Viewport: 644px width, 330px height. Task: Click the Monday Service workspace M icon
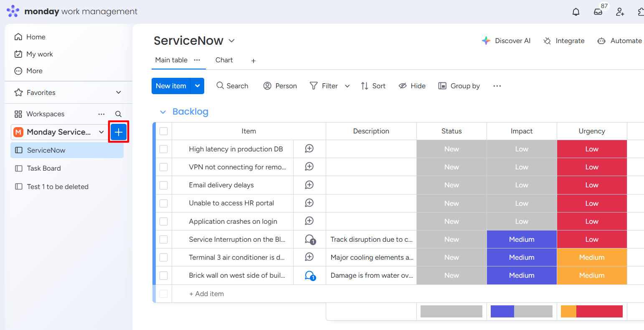(18, 132)
